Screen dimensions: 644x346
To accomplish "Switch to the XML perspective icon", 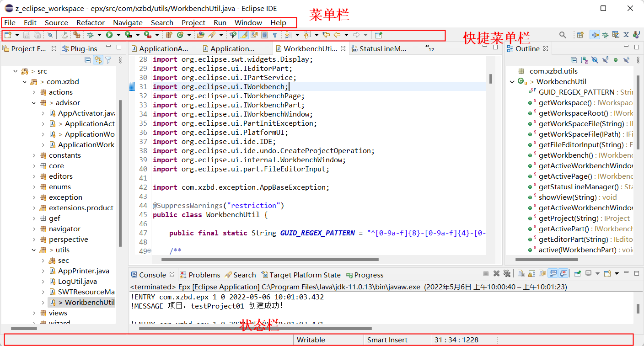I will tap(626, 35).
